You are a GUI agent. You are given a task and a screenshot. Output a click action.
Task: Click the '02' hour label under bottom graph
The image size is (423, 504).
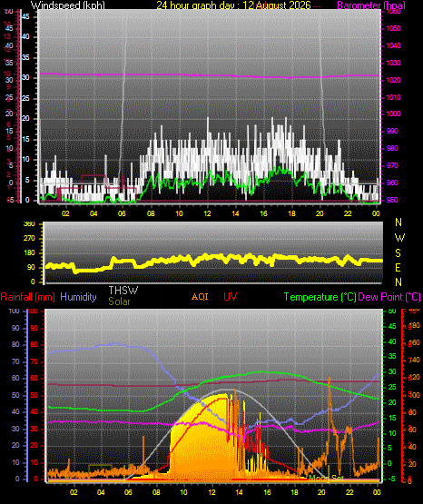click(74, 492)
